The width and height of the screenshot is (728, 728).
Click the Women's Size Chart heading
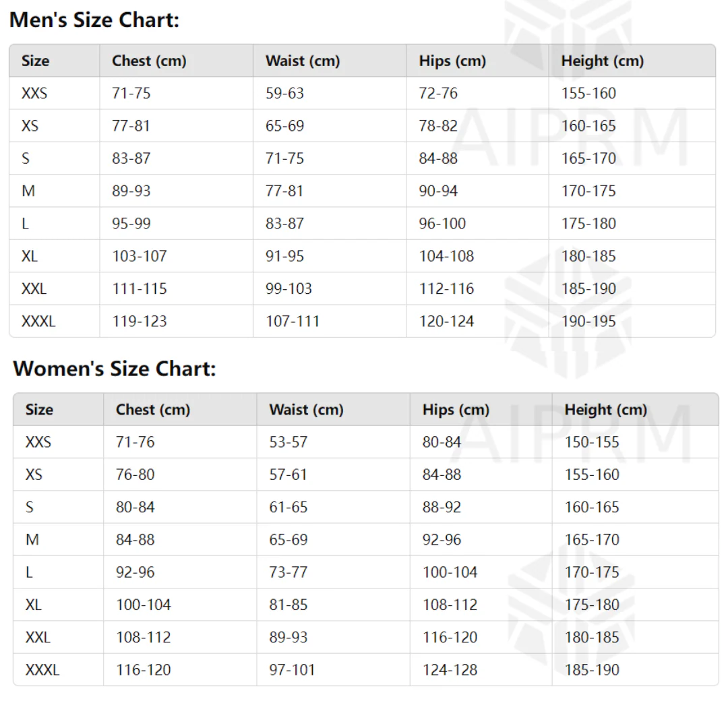115,369
